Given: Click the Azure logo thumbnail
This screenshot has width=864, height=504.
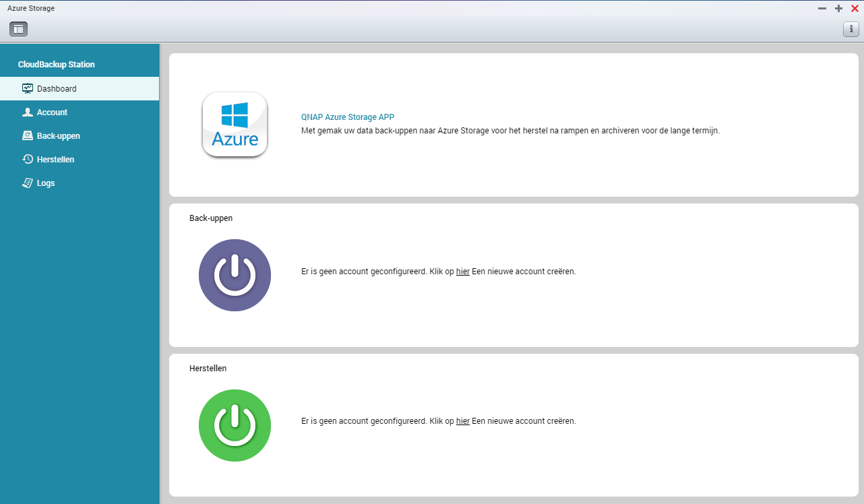Looking at the screenshot, I should click(235, 125).
